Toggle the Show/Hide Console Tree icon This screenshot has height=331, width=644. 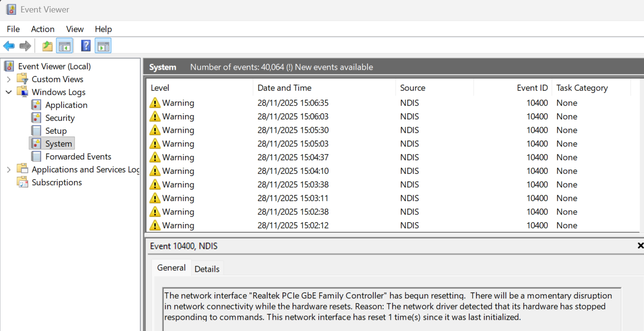64,46
